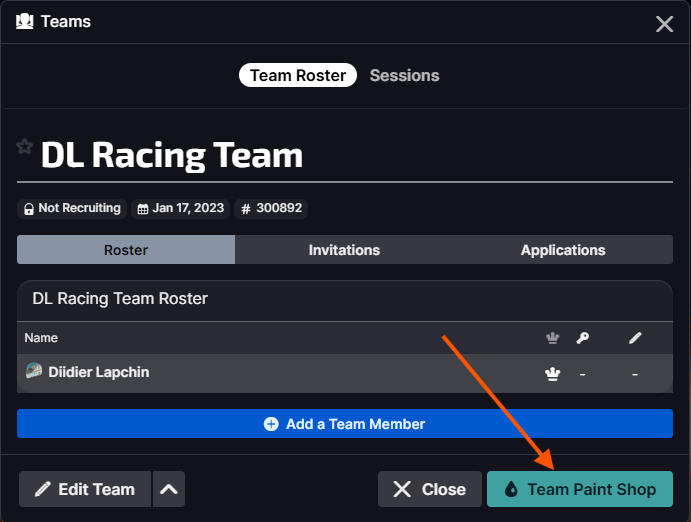Click the crown icon in the roster header
691x522 pixels.
coord(552,338)
